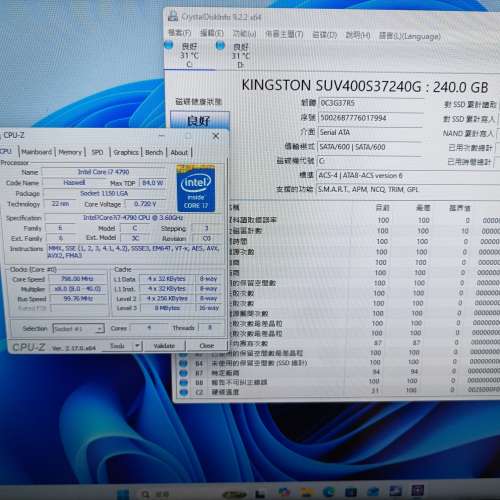Click the Specification value Intel Core i7-4790 CPU @ 3.60GHz
The image size is (500, 500).
[133, 218]
